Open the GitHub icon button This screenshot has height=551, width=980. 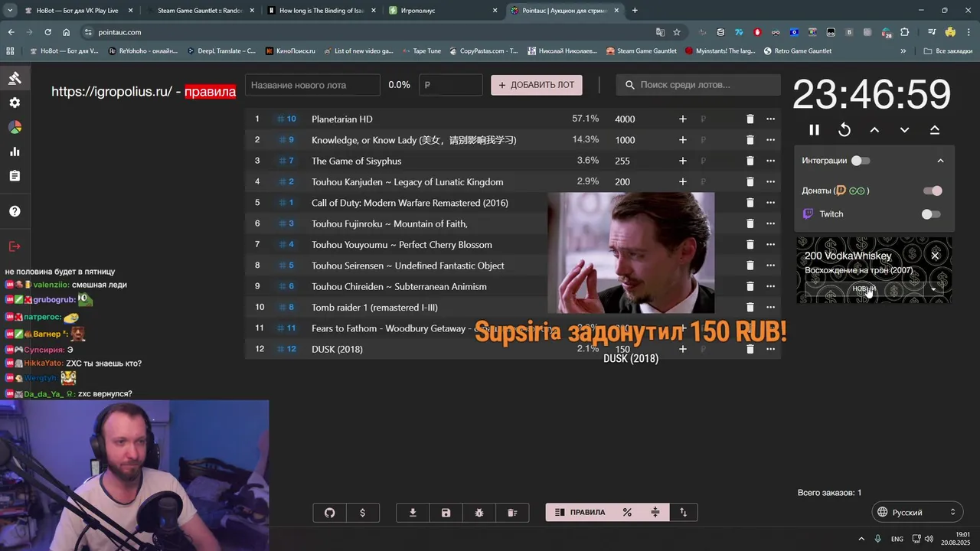pyautogui.click(x=330, y=513)
